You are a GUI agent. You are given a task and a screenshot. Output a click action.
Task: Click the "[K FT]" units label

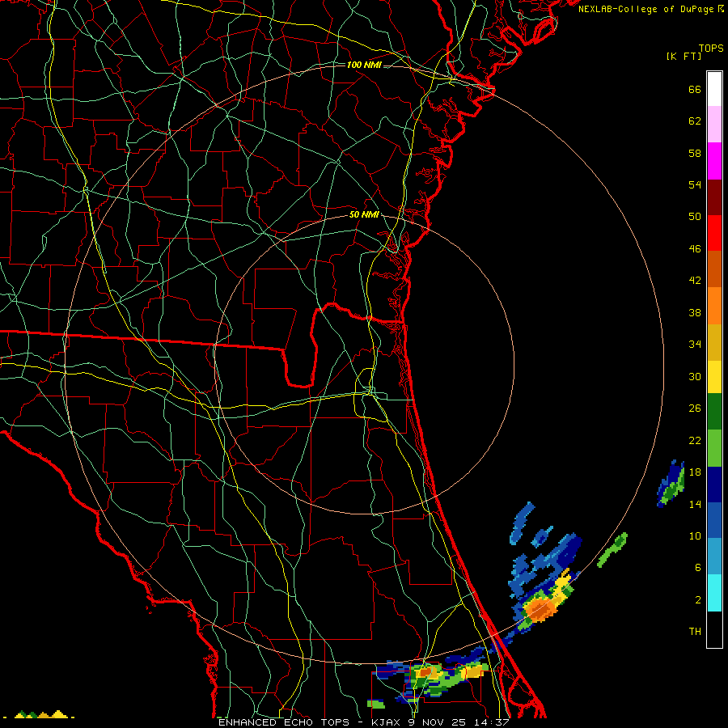pyautogui.click(x=684, y=56)
